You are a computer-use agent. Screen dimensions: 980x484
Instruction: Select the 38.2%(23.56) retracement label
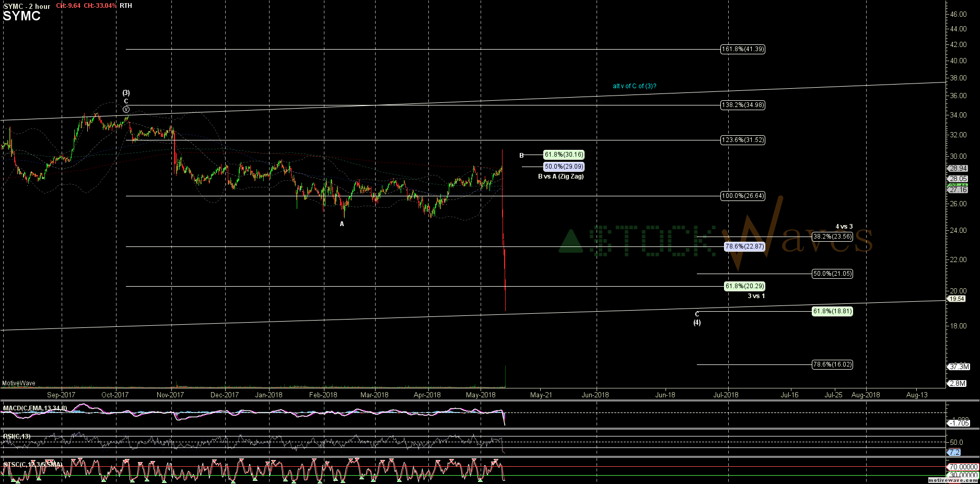click(832, 237)
